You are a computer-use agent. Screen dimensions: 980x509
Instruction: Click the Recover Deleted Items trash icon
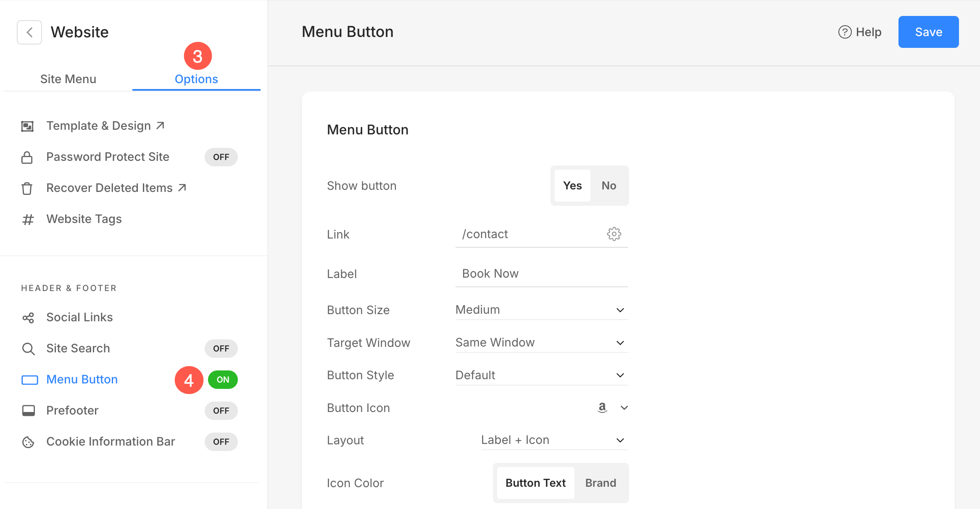point(27,189)
